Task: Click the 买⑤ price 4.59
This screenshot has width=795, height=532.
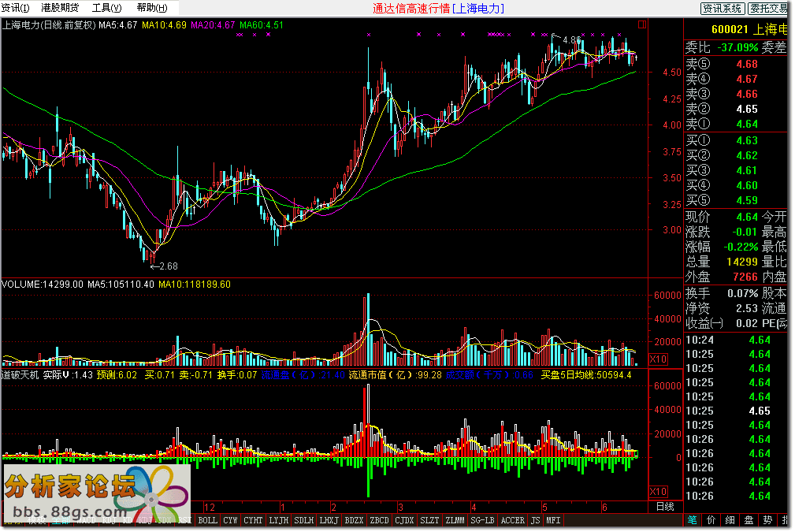Action: [x=747, y=200]
